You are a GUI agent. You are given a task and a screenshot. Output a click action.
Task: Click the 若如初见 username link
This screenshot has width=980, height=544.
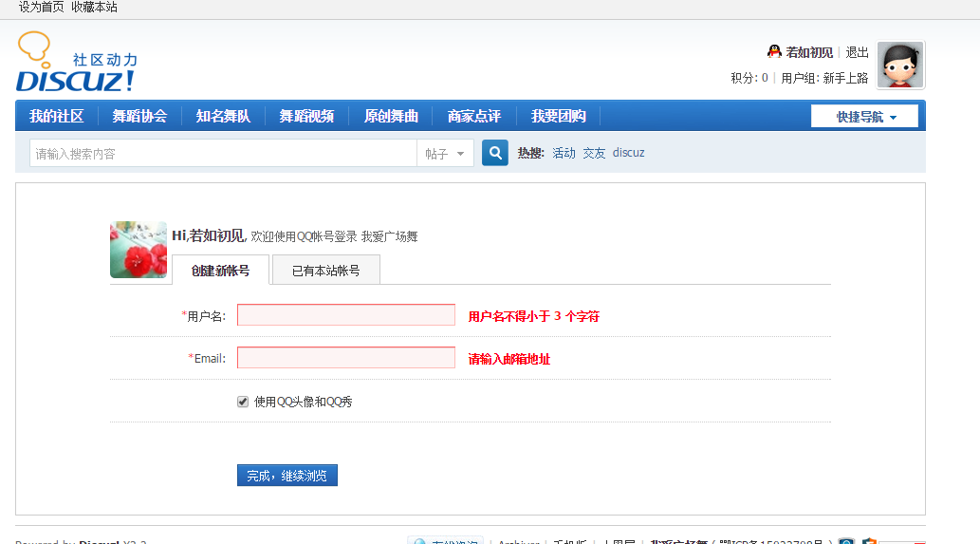pyautogui.click(x=809, y=52)
